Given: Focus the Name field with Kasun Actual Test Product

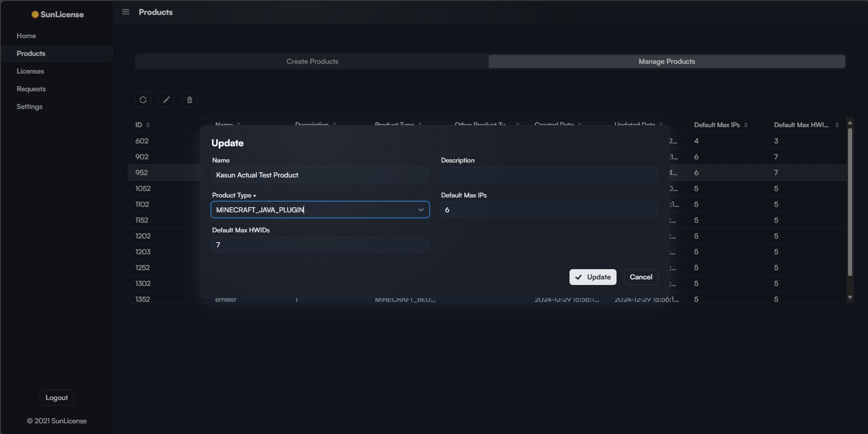Looking at the screenshot, I should click(320, 175).
